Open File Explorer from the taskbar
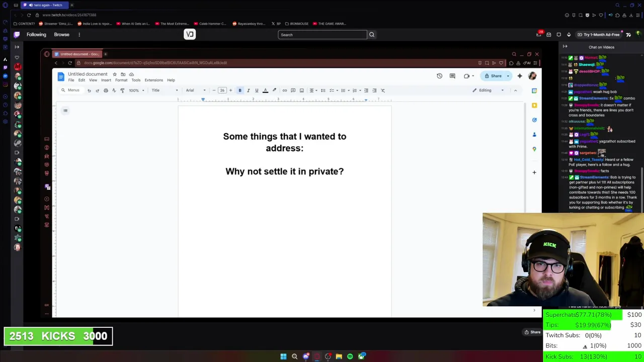This screenshot has height=362, width=644. point(339,356)
